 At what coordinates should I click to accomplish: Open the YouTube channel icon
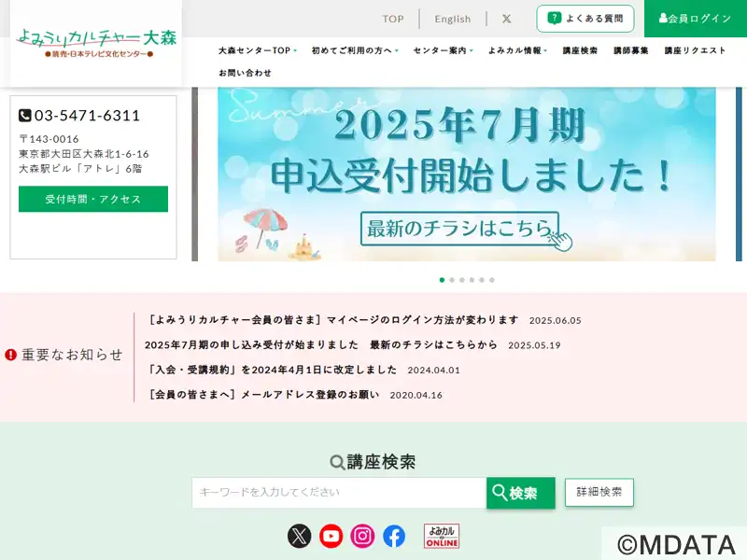coord(331,536)
